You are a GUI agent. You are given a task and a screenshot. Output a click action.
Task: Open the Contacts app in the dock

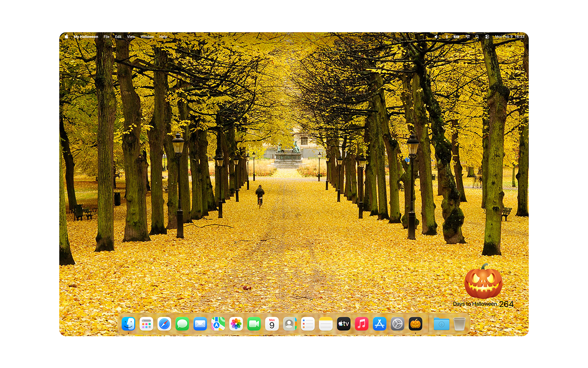click(x=290, y=324)
